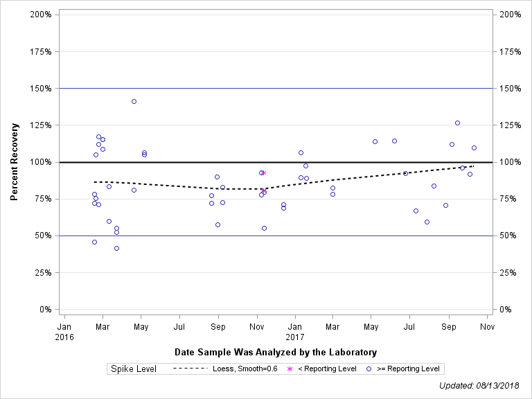Click the "0%" label on the left axis
Image resolution: width=532 pixels, height=399 pixels.
pyautogui.click(x=46, y=309)
